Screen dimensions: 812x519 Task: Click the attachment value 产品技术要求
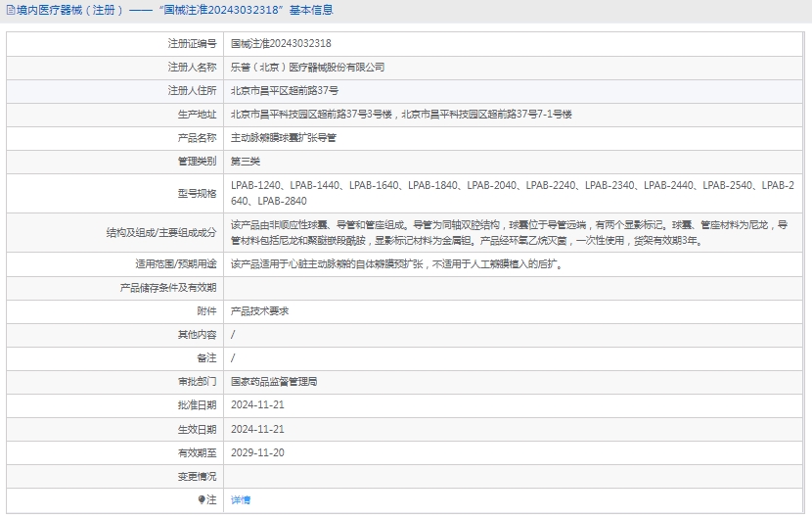pos(259,311)
